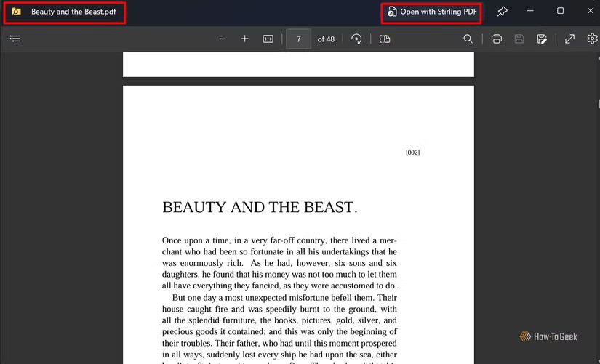
Task: Save As with the pencil disk icon
Action: tap(541, 39)
